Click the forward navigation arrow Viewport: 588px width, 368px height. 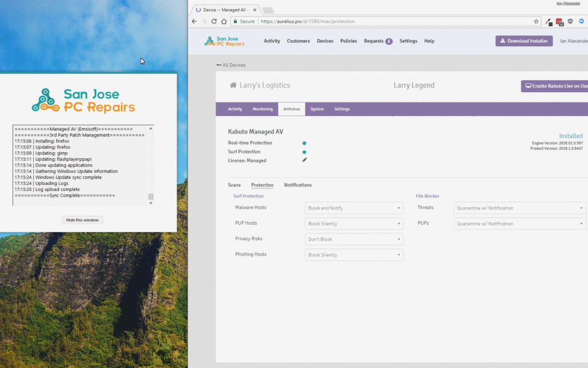[x=204, y=21]
